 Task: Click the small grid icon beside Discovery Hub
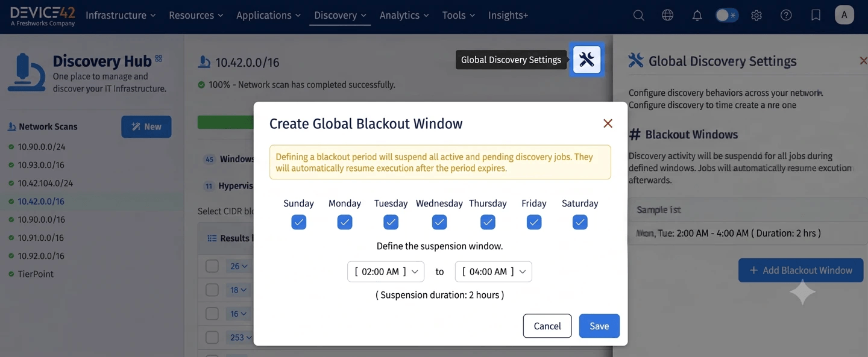159,58
